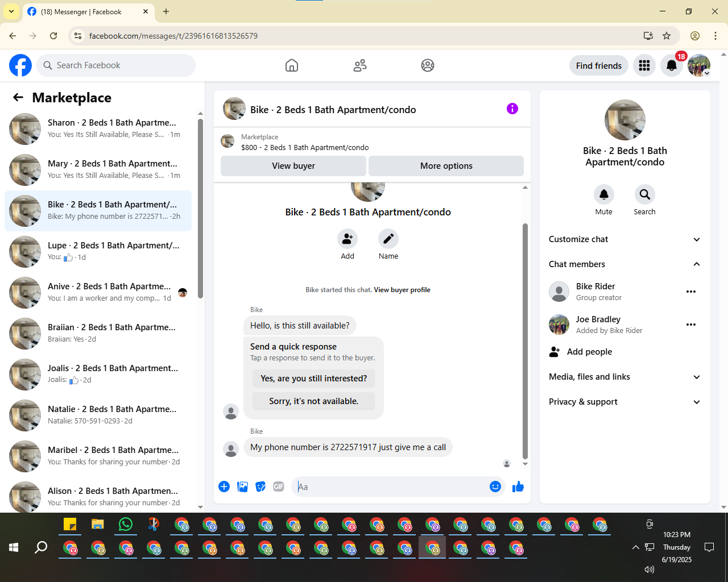This screenshot has height=582, width=728.
Task: Open the Friends icon in top navigation
Action: pyautogui.click(x=360, y=65)
